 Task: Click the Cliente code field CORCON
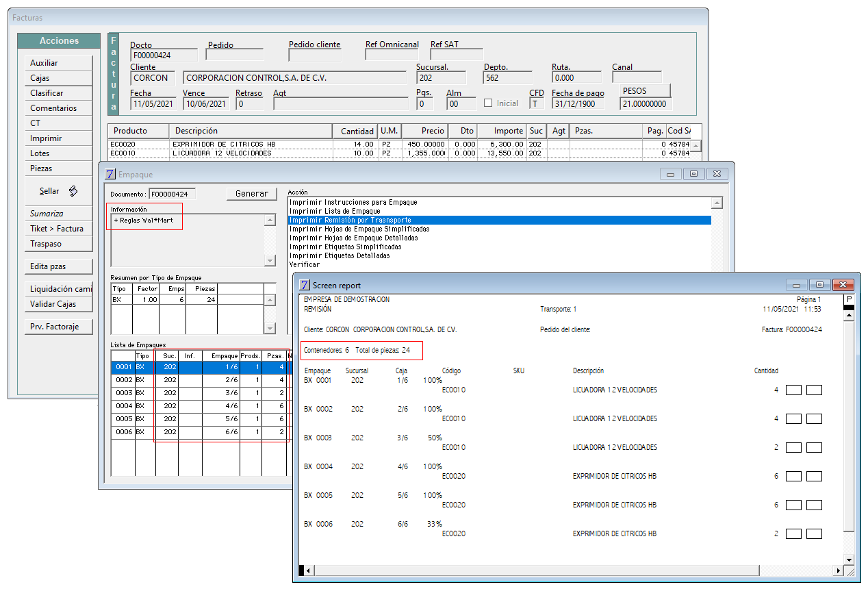click(153, 78)
